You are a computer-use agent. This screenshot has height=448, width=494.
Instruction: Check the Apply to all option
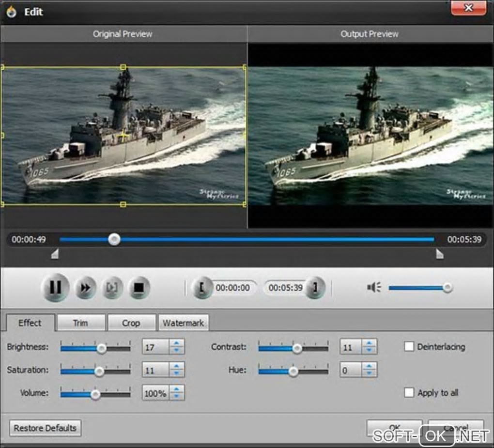click(409, 393)
